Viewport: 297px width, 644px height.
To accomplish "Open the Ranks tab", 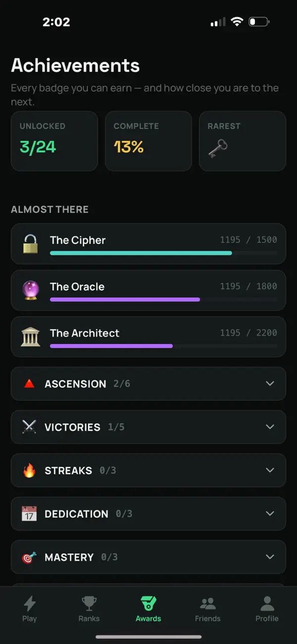I will tap(89, 609).
